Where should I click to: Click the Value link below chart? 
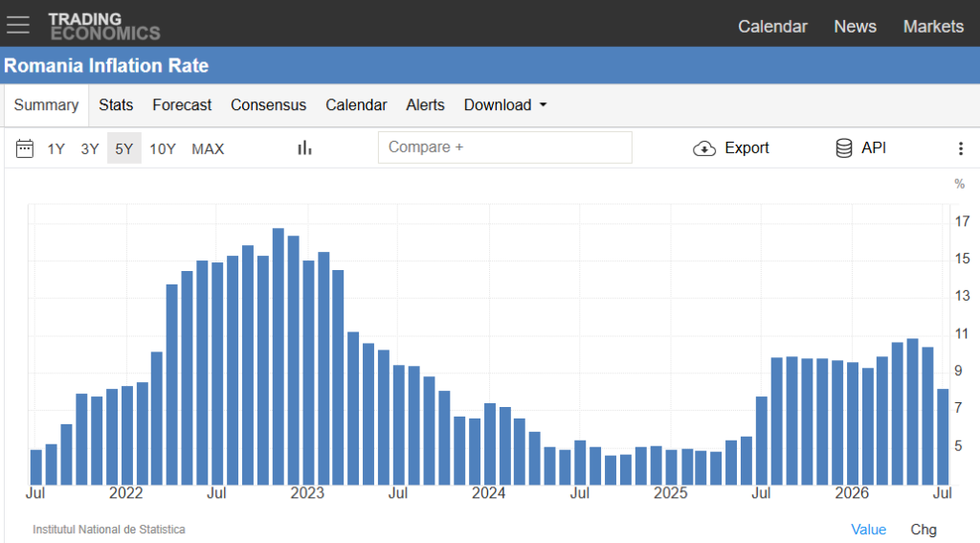pos(868,530)
